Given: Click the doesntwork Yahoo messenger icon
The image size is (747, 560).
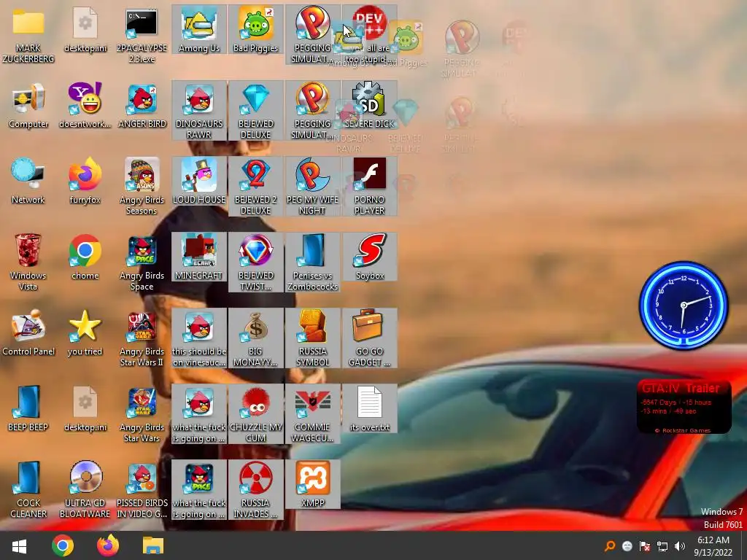Looking at the screenshot, I should [x=85, y=106].
